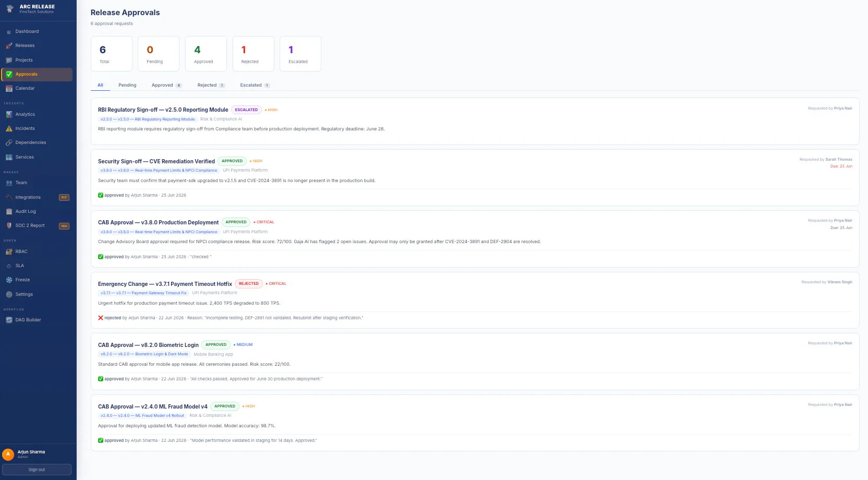Open the Escalated tab

click(x=255, y=85)
